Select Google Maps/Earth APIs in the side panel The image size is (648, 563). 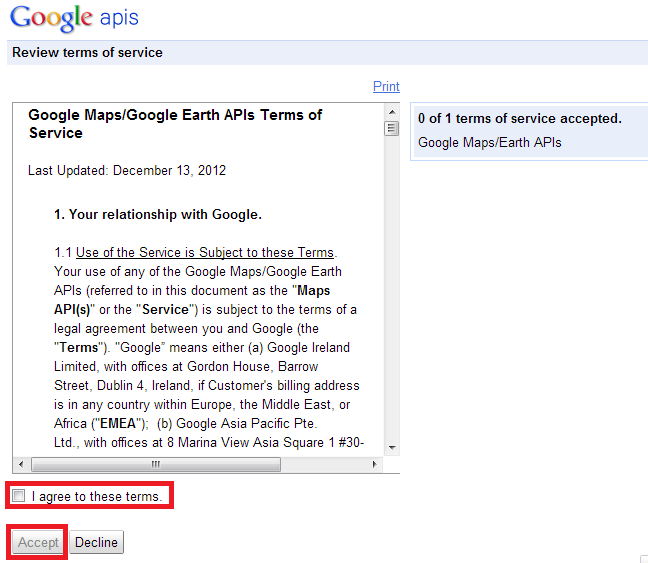coord(490,142)
